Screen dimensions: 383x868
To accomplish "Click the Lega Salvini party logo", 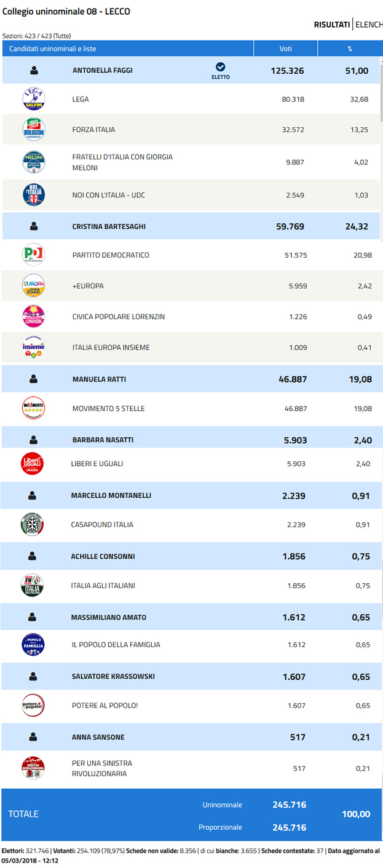I will click(33, 98).
